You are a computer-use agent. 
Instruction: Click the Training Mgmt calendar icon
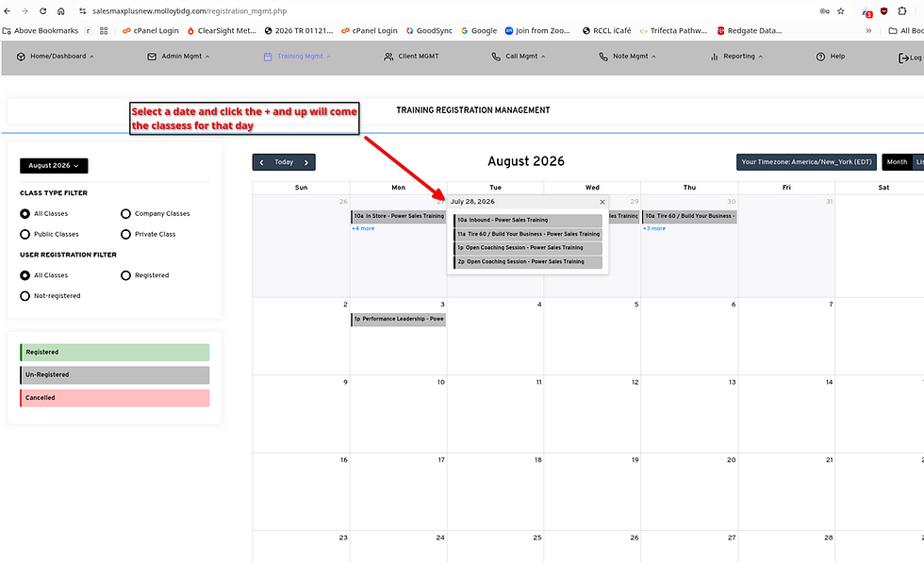click(268, 57)
